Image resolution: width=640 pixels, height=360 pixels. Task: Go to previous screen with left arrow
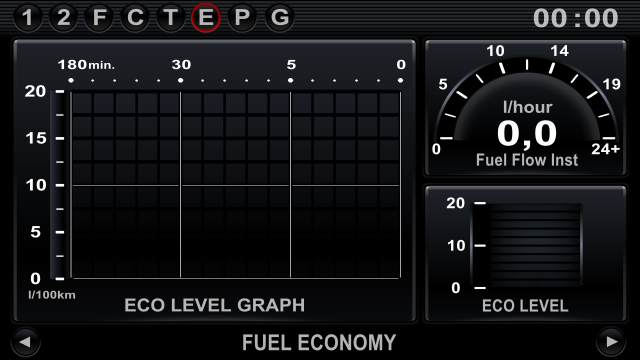coord(26,342)
